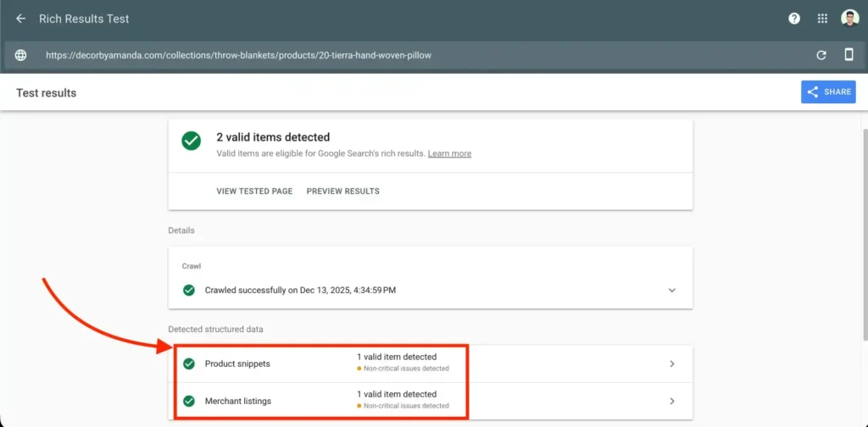The image size is (868, 427).
Task: Click the green check beside Merchant listings
Action: 189,401
